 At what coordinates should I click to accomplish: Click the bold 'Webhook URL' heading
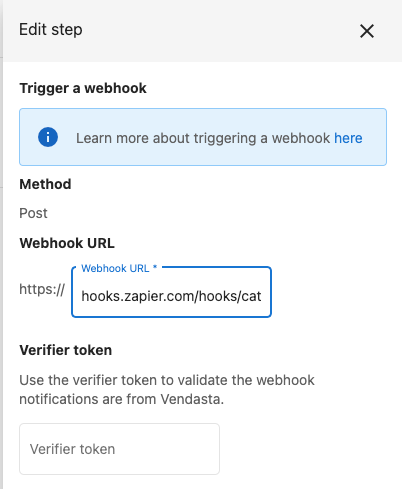point(67,243)
